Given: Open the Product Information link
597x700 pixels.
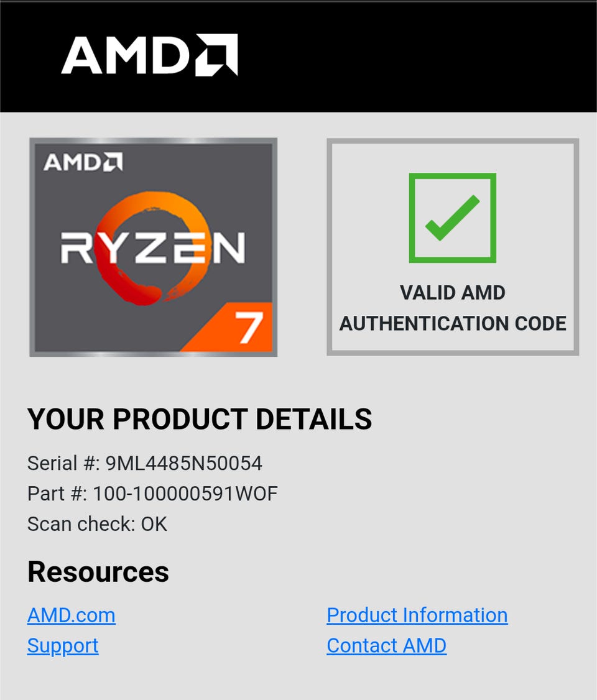Looking at the screenshot, I should coord(417,615).
